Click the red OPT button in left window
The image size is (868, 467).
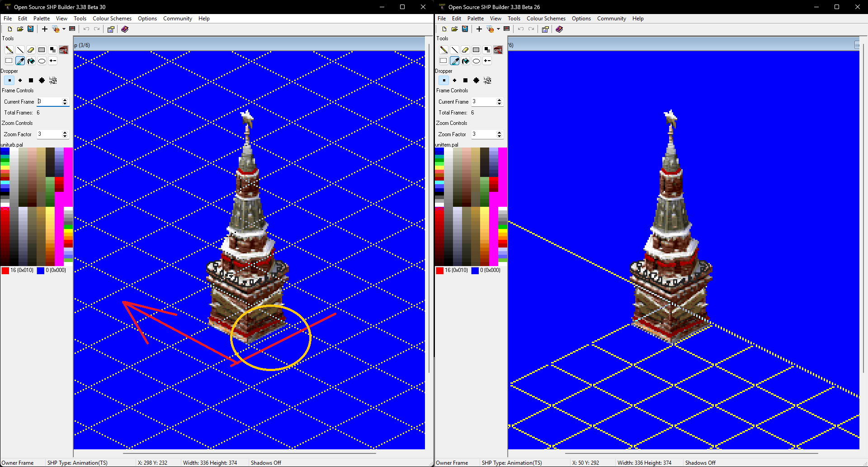click(x=64, y=50)
